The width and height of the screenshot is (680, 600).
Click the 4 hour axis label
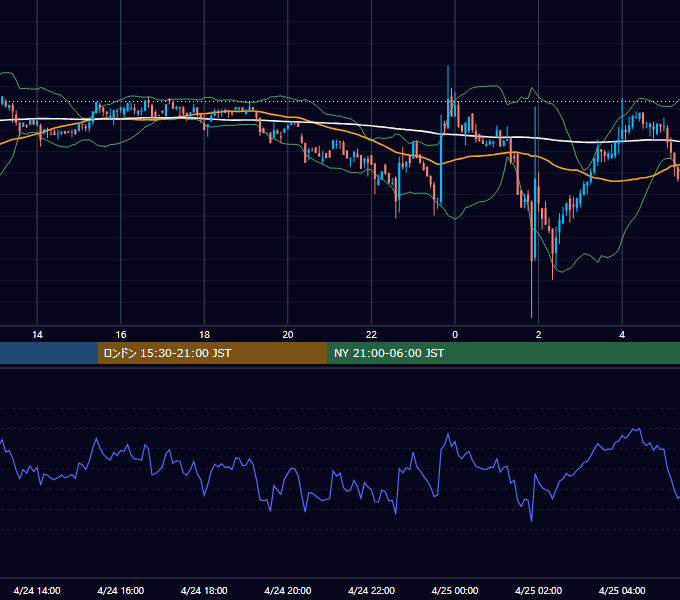622,335
